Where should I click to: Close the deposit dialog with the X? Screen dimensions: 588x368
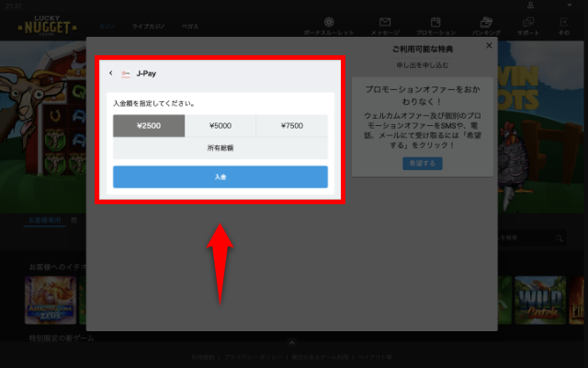tap(489, 44)
